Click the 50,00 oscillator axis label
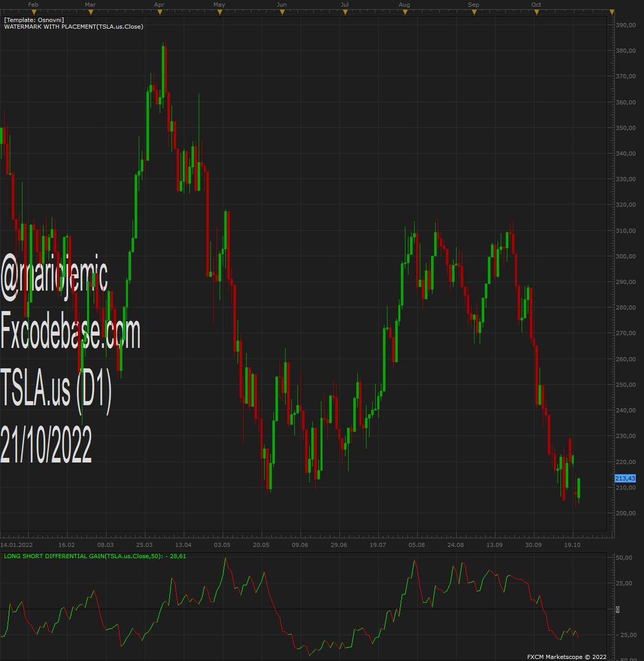 624,558
